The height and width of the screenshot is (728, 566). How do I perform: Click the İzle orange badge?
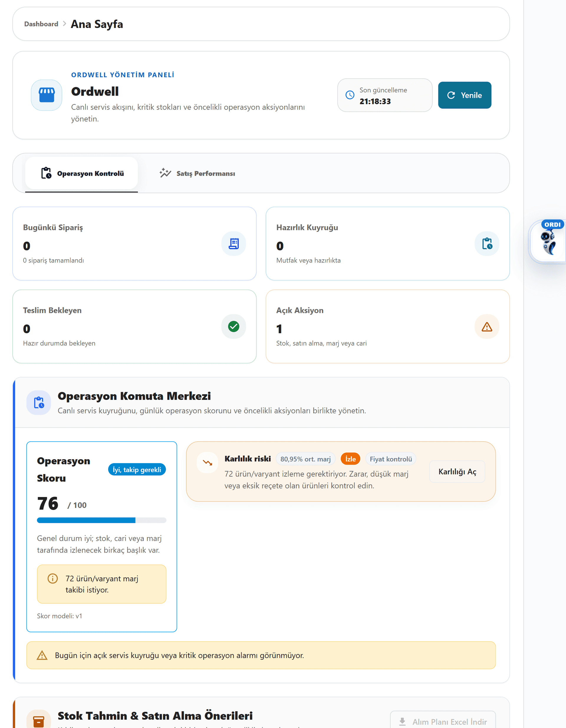pos(350,459)
